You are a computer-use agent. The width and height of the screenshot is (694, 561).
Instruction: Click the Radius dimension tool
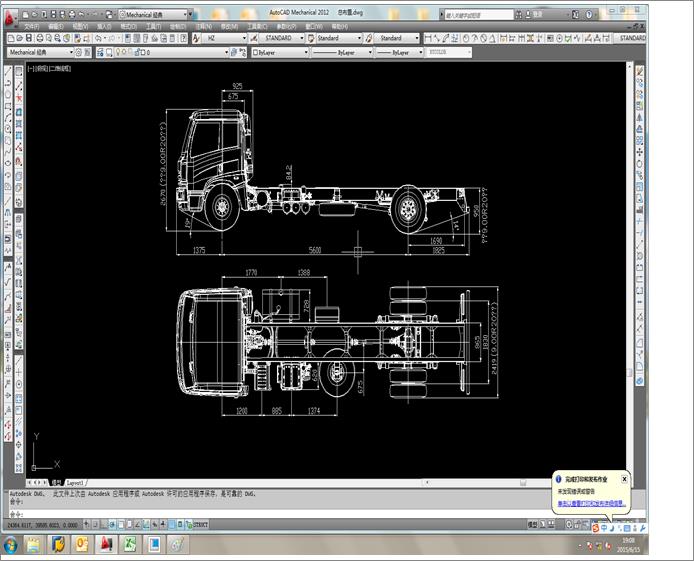point(466,38)
